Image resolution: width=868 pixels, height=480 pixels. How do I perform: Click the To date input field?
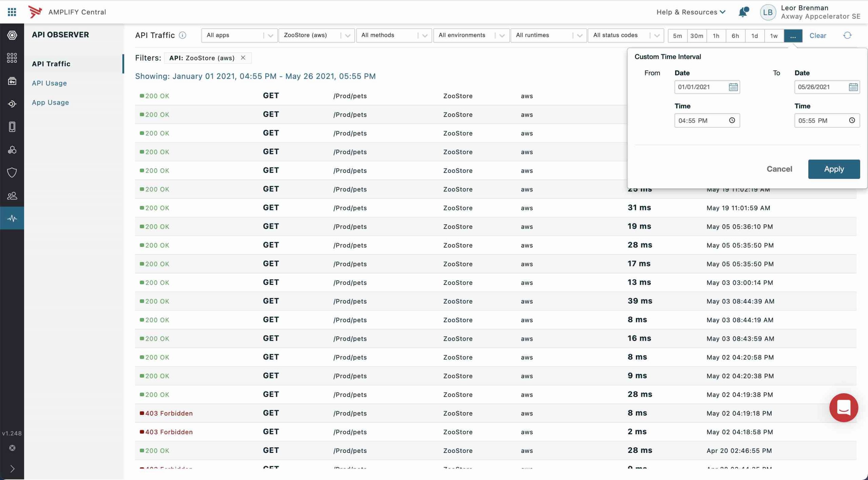coord(827,87)
